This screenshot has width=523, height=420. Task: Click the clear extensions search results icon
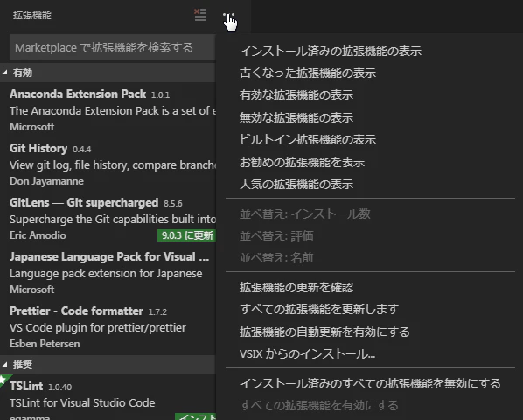pyautogui.click(x=200, y=15)
